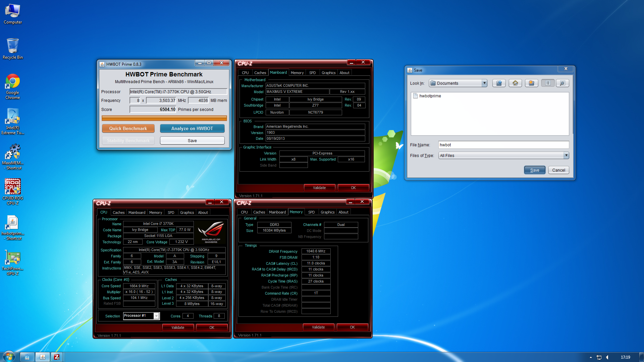This screenshot has height=362, width=644.
Task: Show hidden tray icons arrow
Action: pos(591,357)
